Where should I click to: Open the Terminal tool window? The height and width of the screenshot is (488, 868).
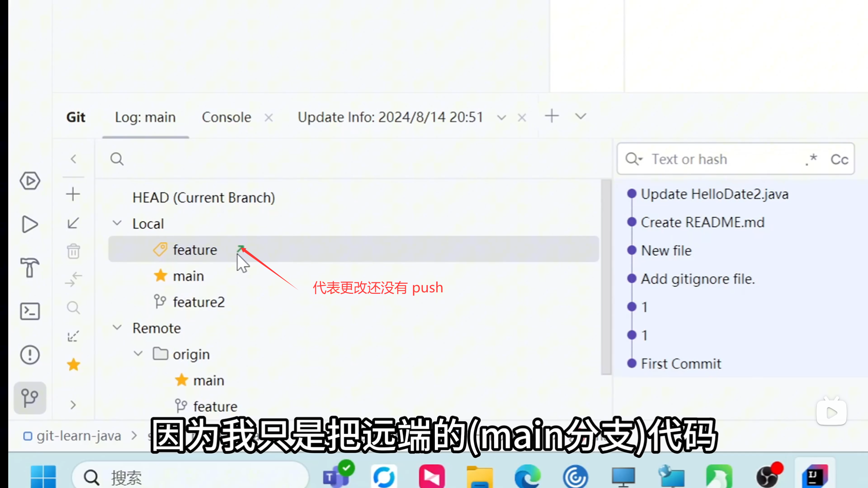click(30, 311)
